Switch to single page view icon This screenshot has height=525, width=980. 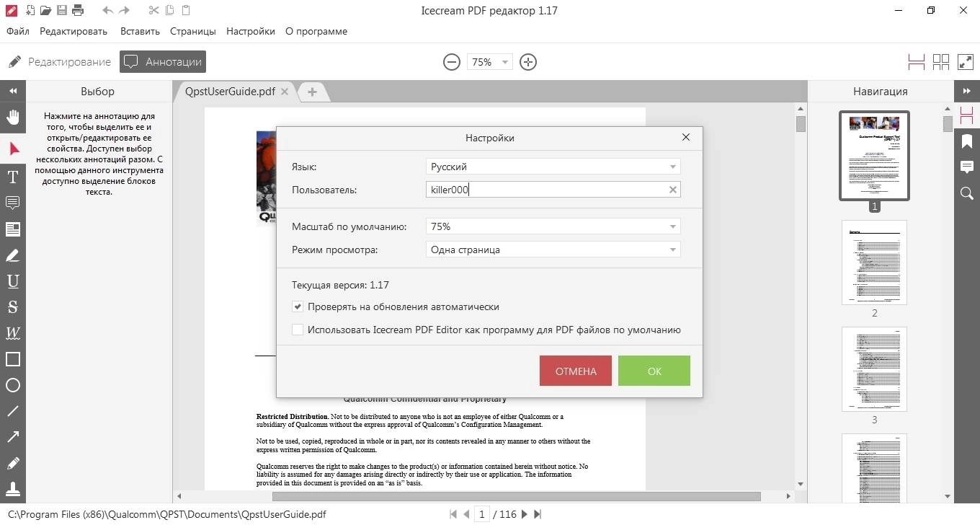917,62
